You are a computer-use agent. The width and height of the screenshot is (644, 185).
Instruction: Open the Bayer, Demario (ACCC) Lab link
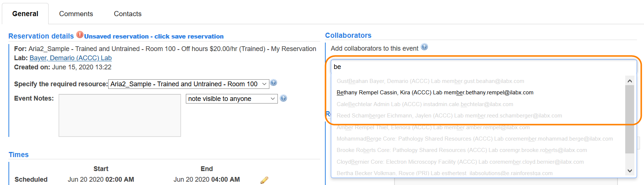point(70,58)
